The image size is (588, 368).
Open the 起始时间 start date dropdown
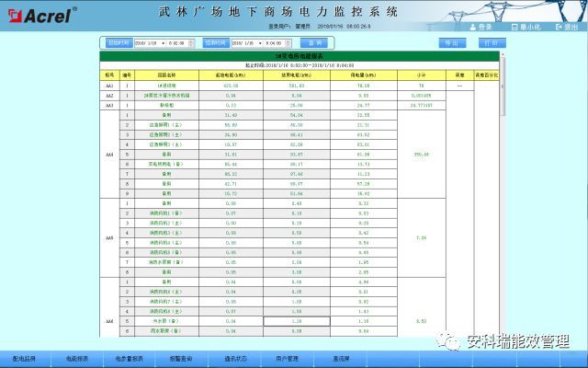[x=162, y=42]
